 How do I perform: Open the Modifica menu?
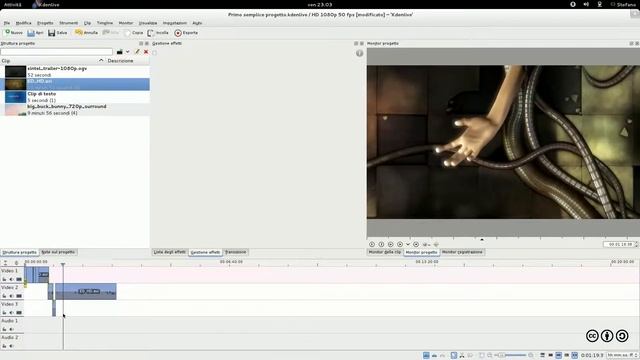tap(23, 23)
